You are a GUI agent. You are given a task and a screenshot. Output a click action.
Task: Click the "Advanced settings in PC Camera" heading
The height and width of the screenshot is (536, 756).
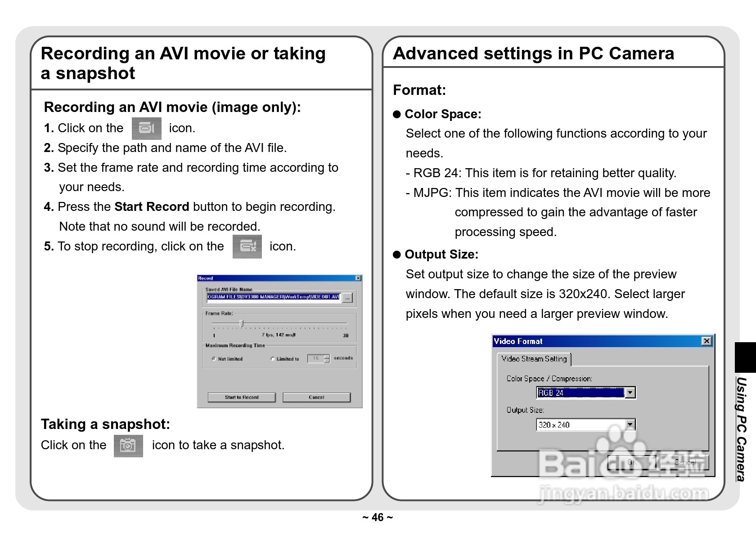[534, 54]
